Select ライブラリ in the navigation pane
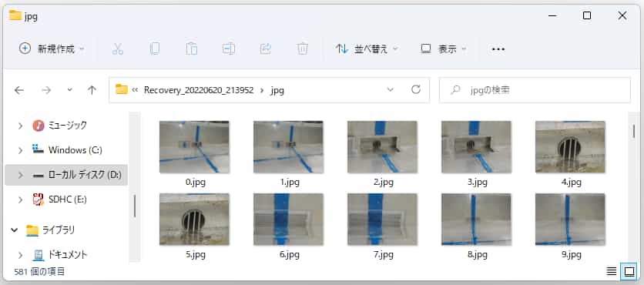This screenshot has width=644, height=285. [59, 230]
